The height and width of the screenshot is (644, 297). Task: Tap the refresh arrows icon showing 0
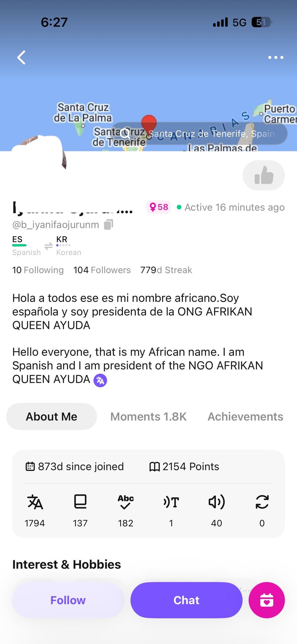262,502
